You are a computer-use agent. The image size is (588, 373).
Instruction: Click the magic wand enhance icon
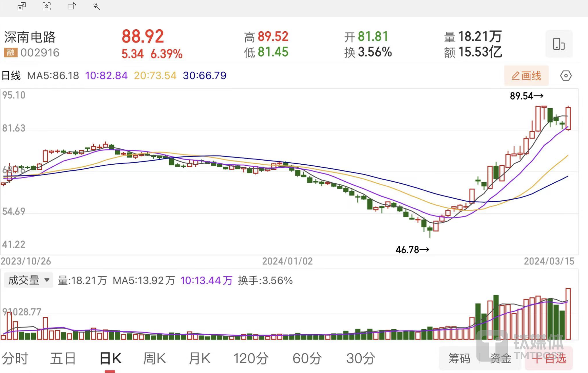coord(97,6)
